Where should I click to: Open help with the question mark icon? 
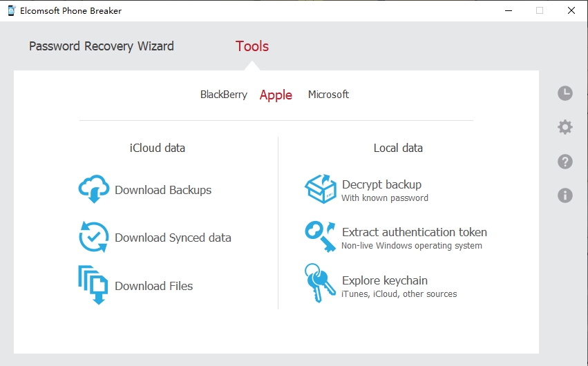(x=565, y=162)
